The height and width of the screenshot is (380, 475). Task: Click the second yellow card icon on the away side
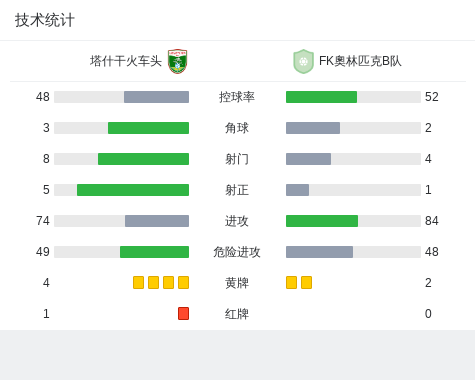pos(306,283)
